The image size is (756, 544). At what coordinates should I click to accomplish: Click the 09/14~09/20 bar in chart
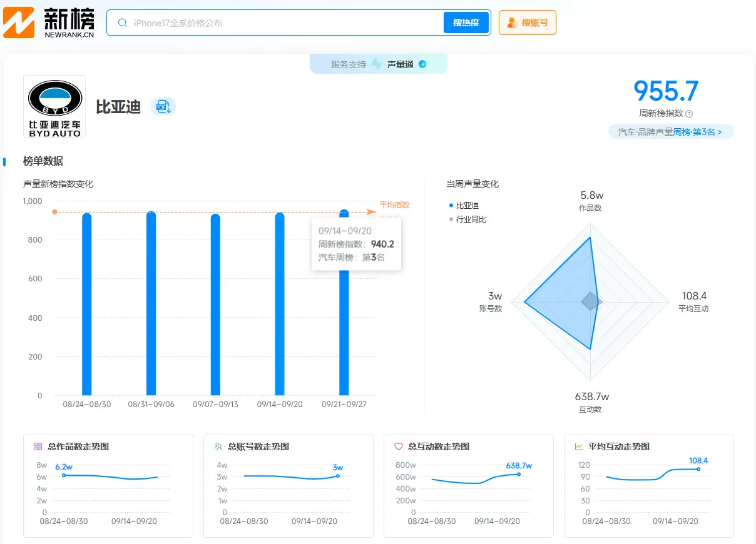pyautogui.click(x=280, y=304)
